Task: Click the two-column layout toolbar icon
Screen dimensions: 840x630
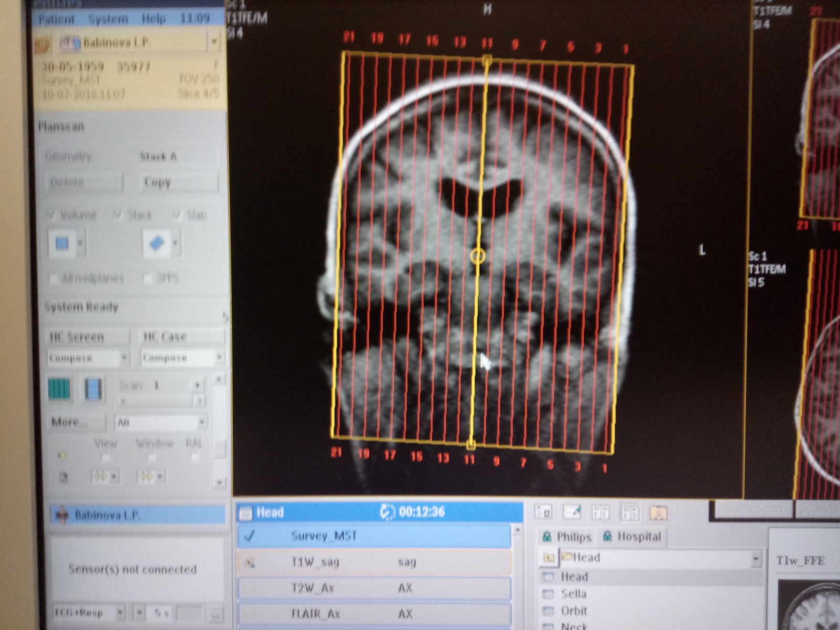Action: (600, 512)
